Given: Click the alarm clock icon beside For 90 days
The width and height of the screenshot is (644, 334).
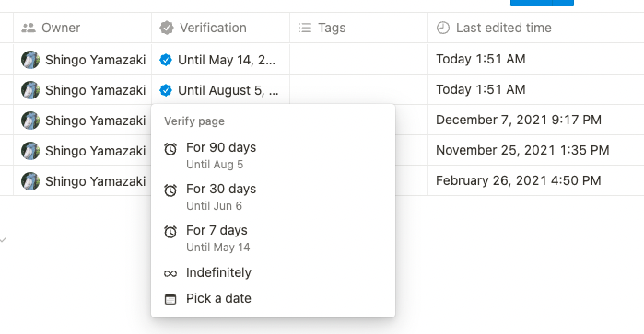Looking at the screenshot, I should tap(170, 149).
